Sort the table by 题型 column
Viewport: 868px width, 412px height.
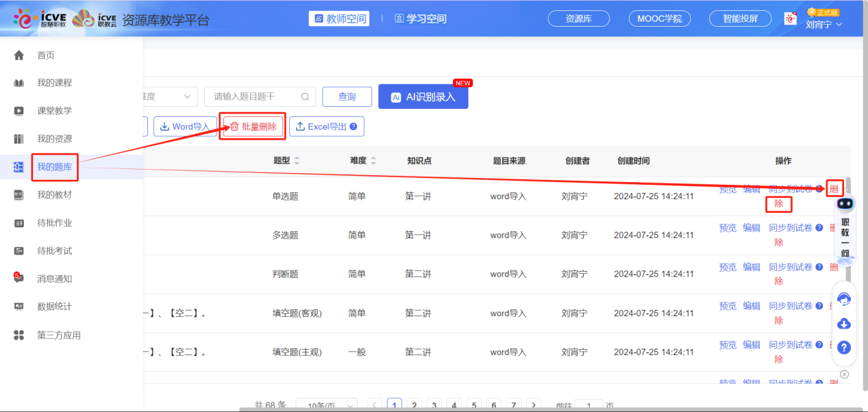pos(297,162)
